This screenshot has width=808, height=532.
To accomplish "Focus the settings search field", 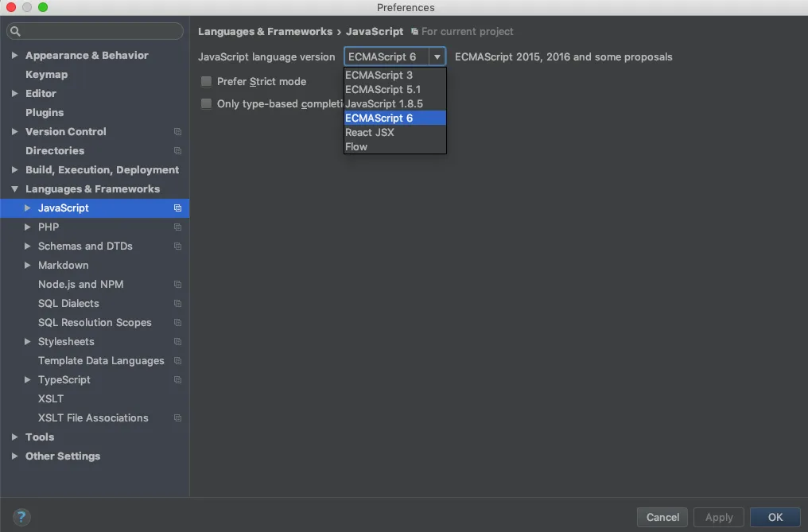I will click(99, 32).
